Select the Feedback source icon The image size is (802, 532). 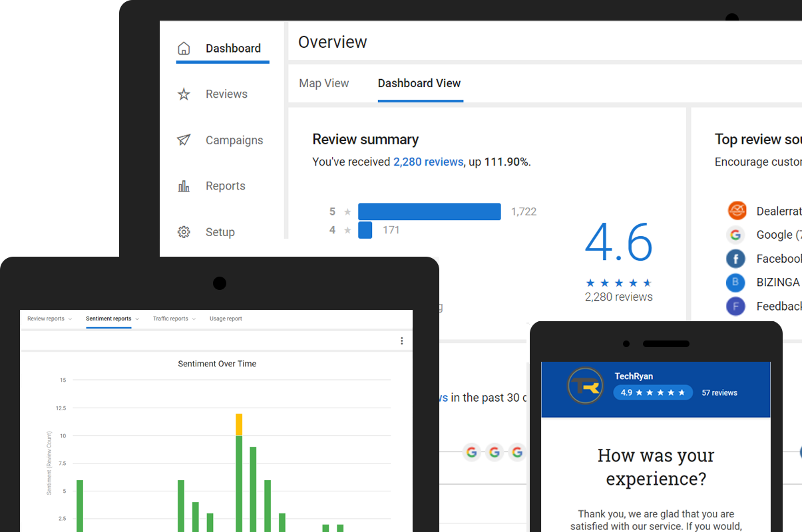(x=735, y=307)
